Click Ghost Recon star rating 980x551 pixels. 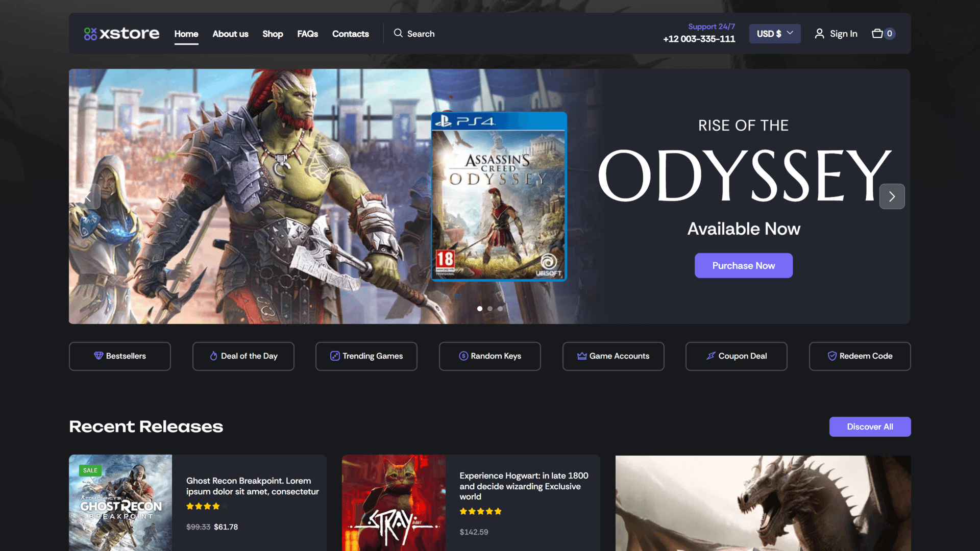click(207, 506)
